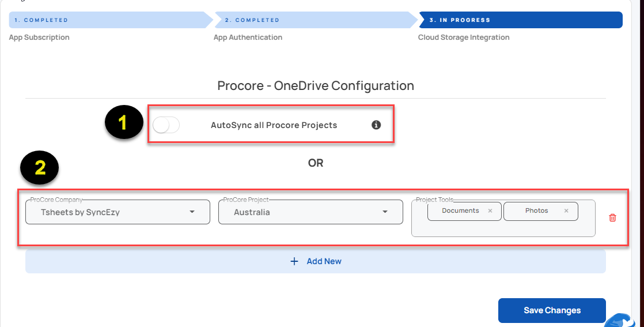Open the ProCore Company dropdown
The width and height of the screenshot is (644, 327).
118,212
